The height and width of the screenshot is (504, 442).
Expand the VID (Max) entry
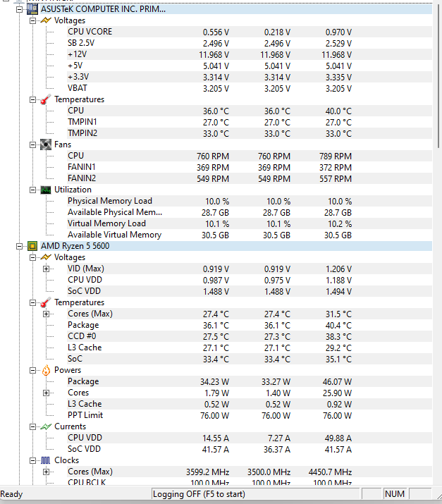click(x=47, y=269)
